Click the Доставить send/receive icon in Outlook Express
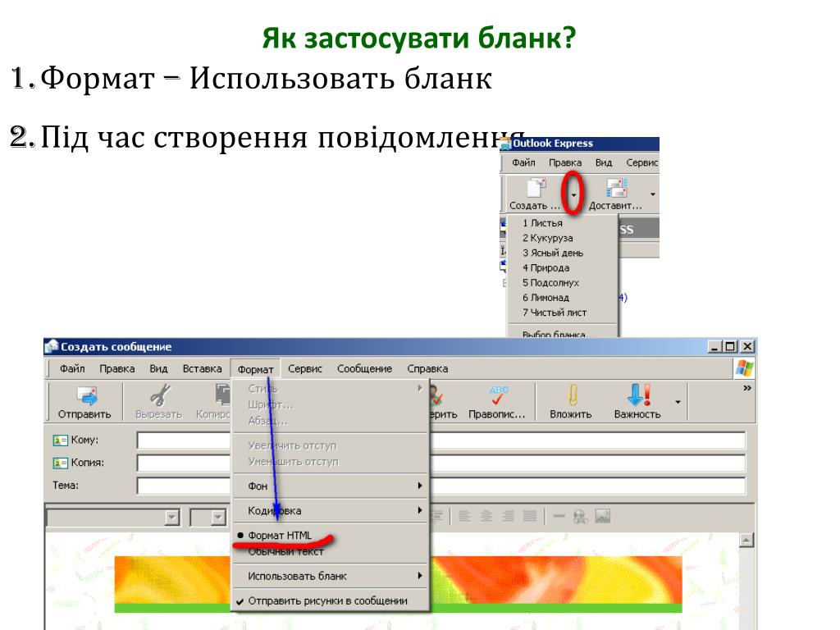This screenshot has width=840, height=630. [x=617, y=188]
